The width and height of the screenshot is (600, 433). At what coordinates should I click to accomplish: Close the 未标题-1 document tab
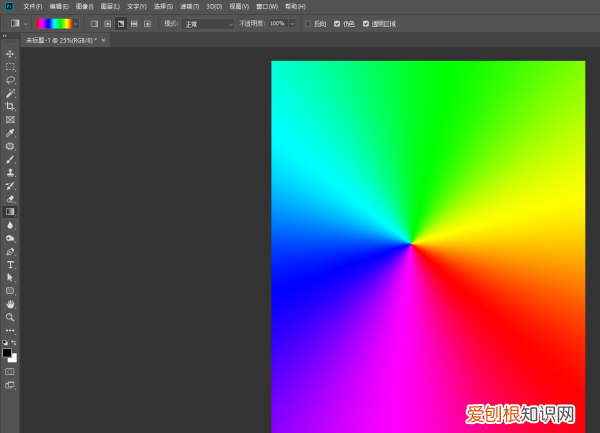tap(103, 40)
